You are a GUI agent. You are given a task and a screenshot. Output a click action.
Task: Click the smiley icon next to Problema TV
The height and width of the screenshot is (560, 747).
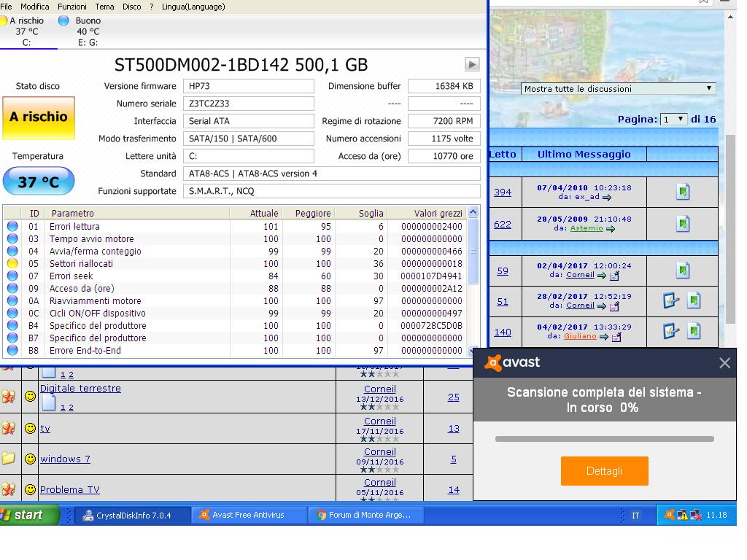point(30,489)
